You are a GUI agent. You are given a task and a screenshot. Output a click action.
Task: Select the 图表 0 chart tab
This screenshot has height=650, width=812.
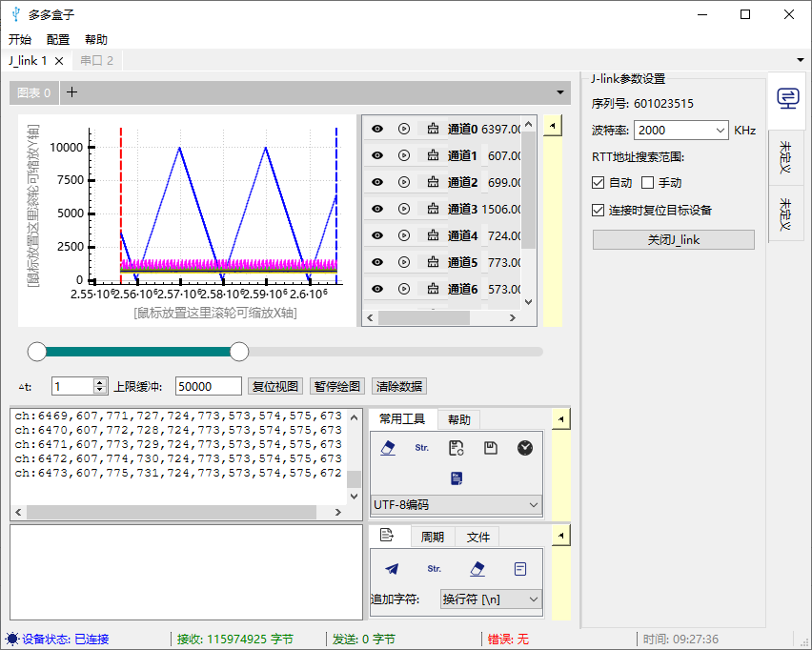click(34, 92)
